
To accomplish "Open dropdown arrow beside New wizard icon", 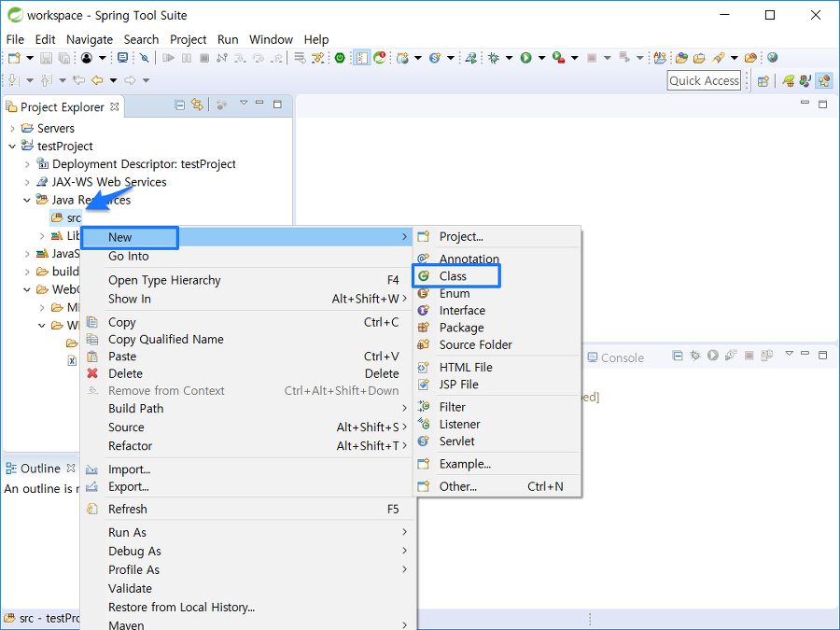I will coord(30,58).
